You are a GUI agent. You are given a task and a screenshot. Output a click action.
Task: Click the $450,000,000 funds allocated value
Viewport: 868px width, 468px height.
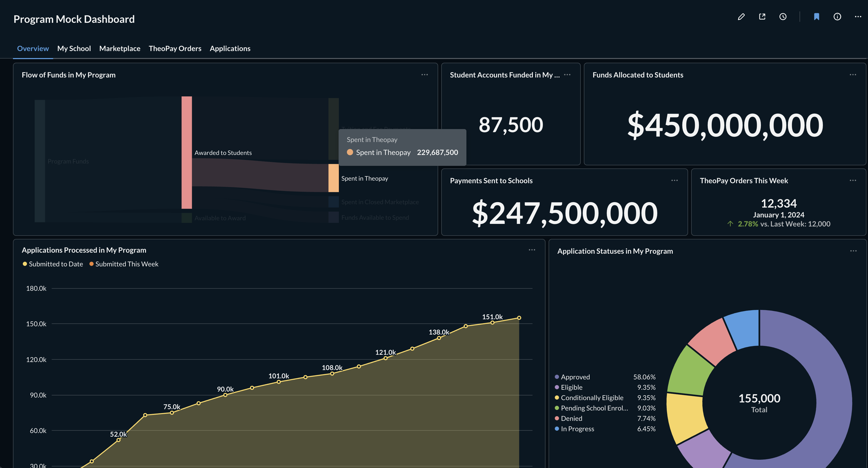click(x=725, y=125)
